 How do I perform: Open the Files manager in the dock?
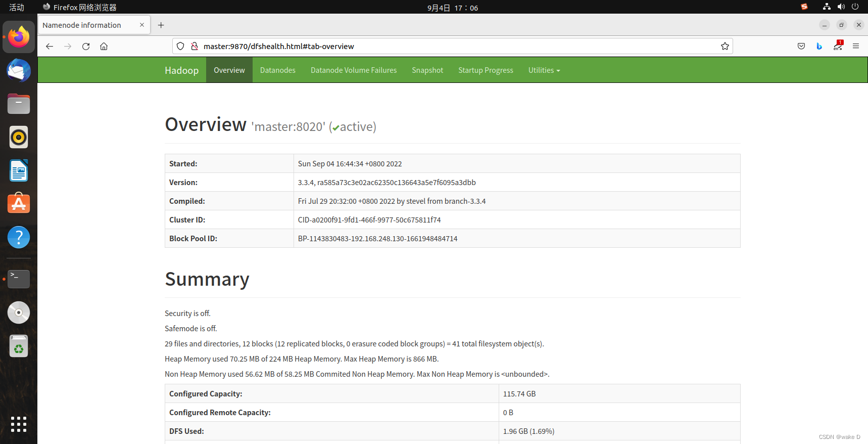19,104
